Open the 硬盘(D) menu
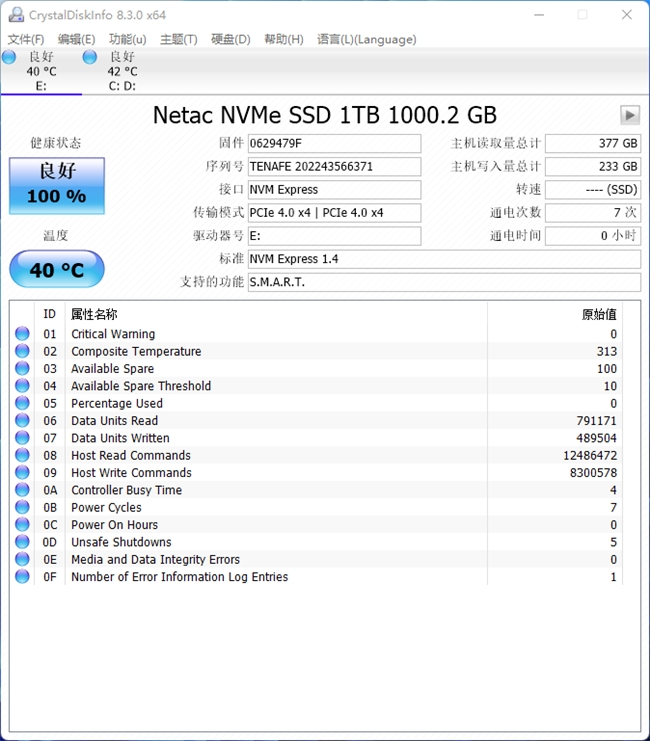This screenshot has height=741, width=650. click(x=230, y=39)
